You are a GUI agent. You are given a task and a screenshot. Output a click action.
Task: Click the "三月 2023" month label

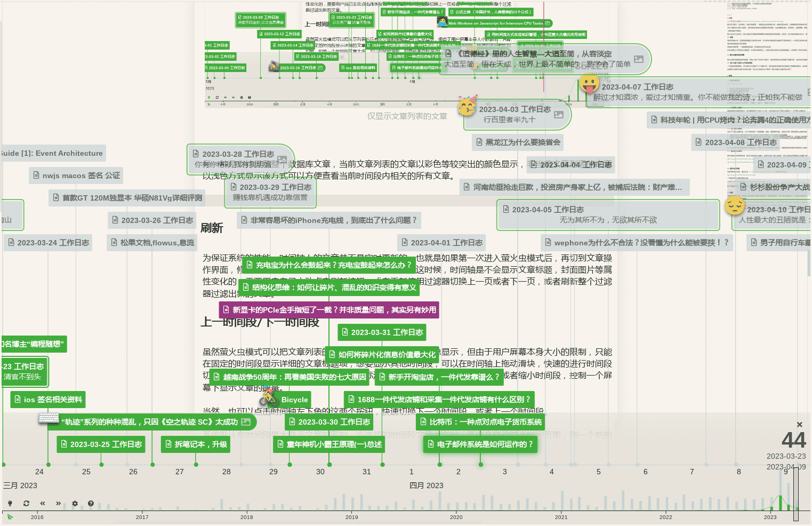(x=20, y=485)
